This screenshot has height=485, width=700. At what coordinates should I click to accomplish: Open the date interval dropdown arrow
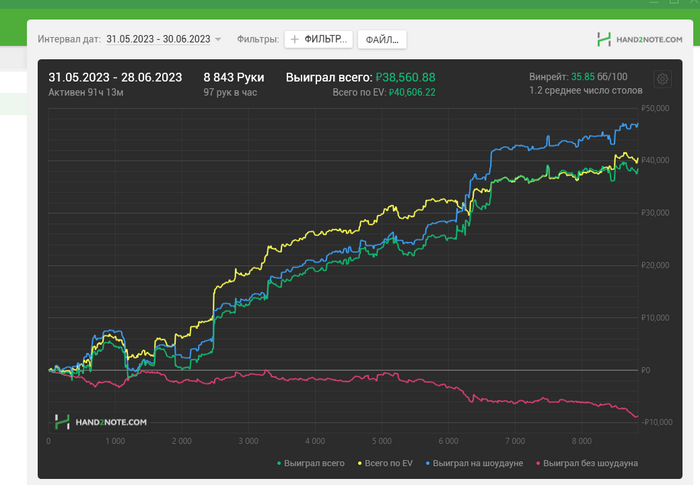click(x=218, y=39)
